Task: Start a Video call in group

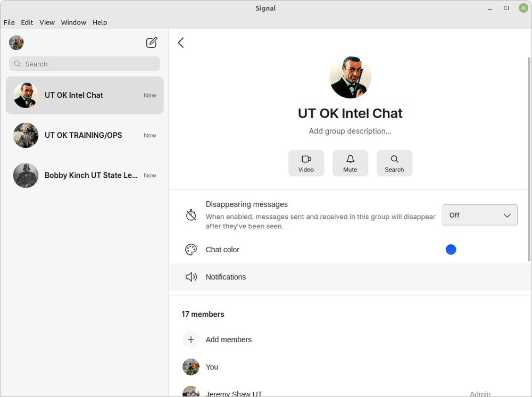Action: click(x=306, y=163)
